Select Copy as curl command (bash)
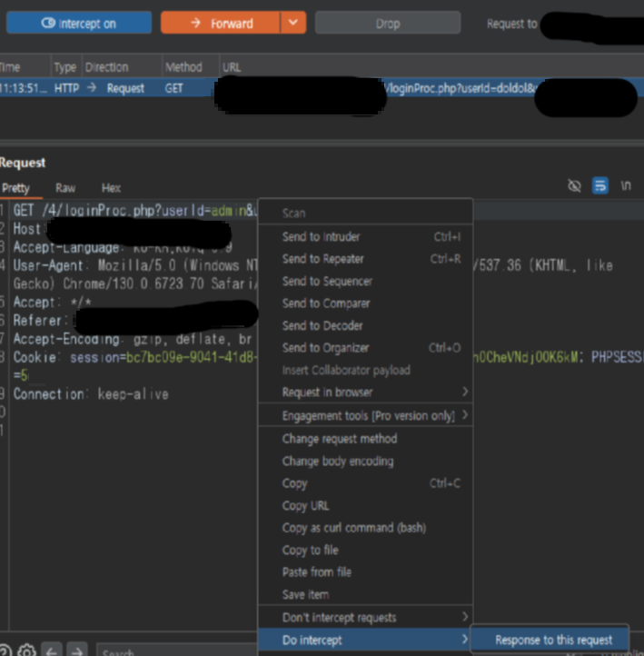 pyautogui.click(x=365, y=528)
